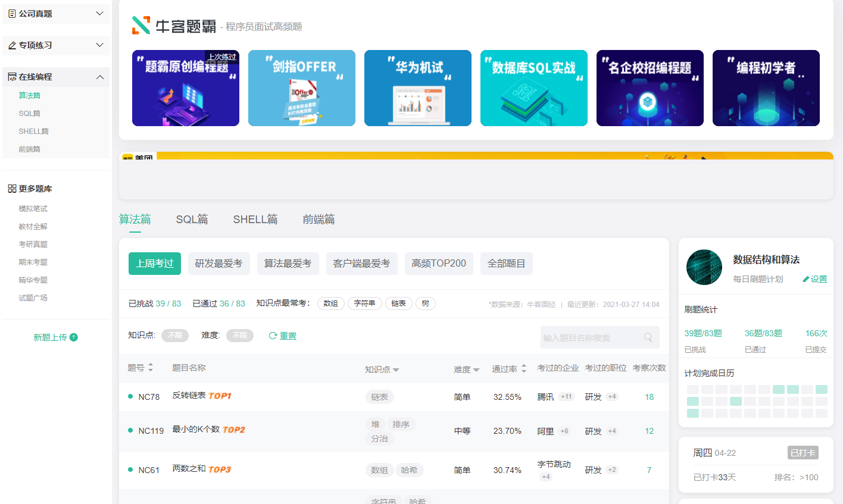Click the 更多题库 grid icon
Image resolution: width=843 pixels, height=504 pixels.
pyautogui.click(x=12, y=188)
